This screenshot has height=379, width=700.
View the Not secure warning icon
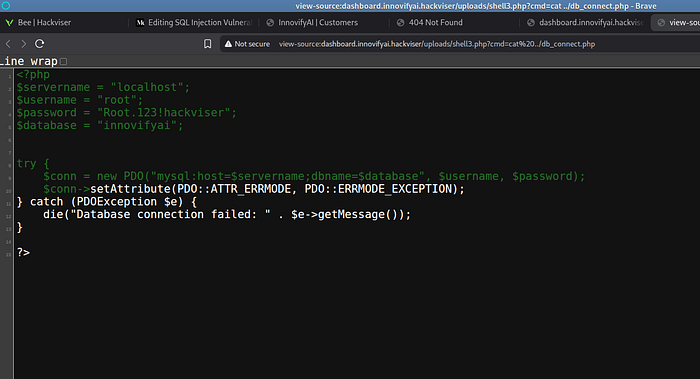pos(228,44)
